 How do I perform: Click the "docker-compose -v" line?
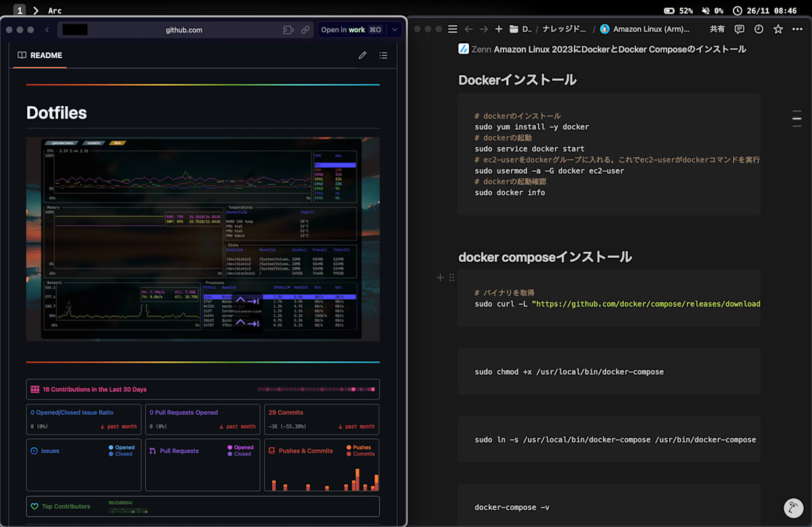click(x=512, y=507)
